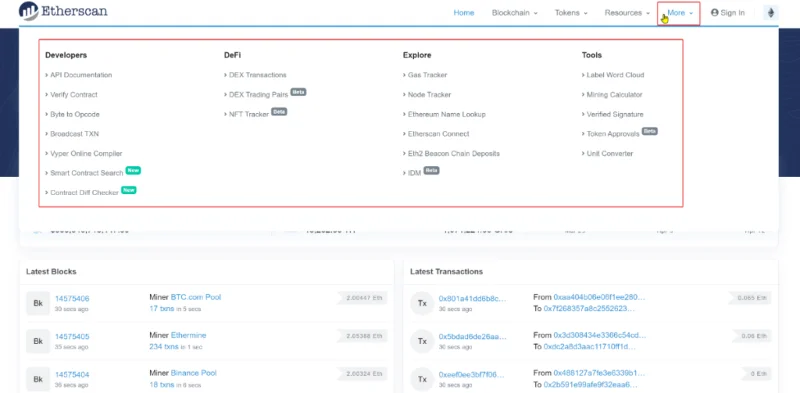View 234 txns of block 14575405
This screenshot has width=800, height=393.
click(x=164, y=347)
